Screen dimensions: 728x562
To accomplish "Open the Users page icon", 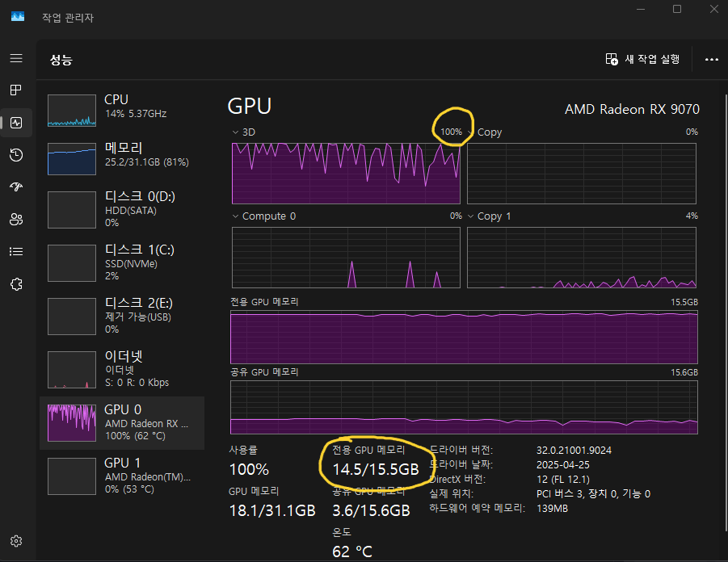I will [16, 219].
